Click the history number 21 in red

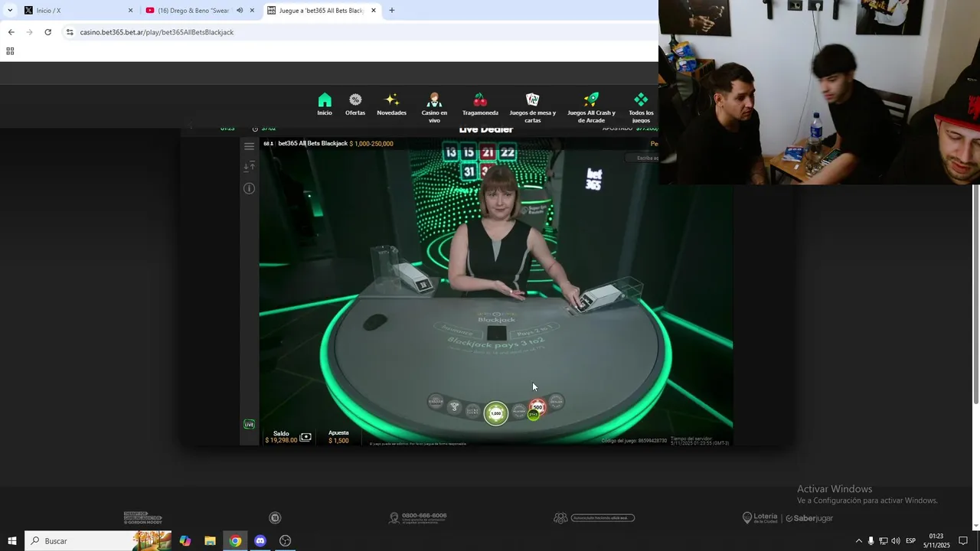[488, 153]
